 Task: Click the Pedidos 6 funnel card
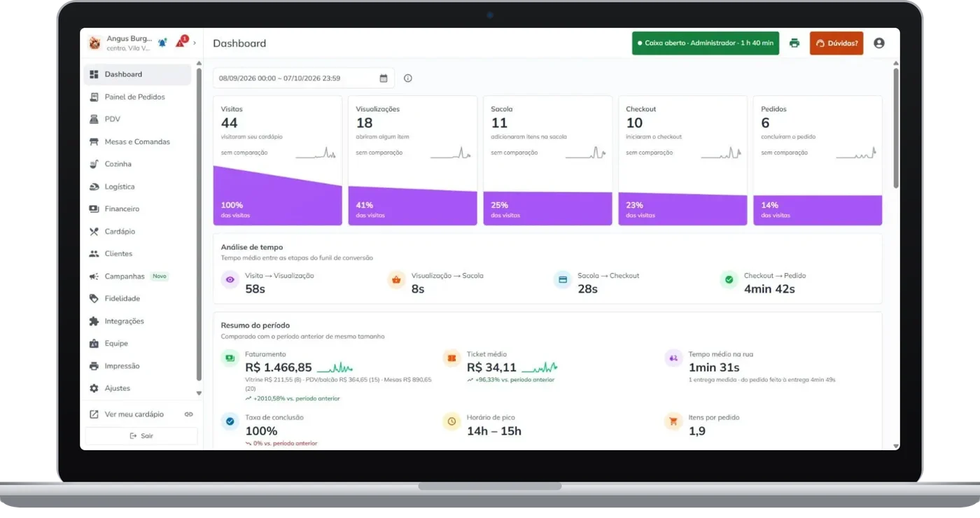(x=818, y=160)
